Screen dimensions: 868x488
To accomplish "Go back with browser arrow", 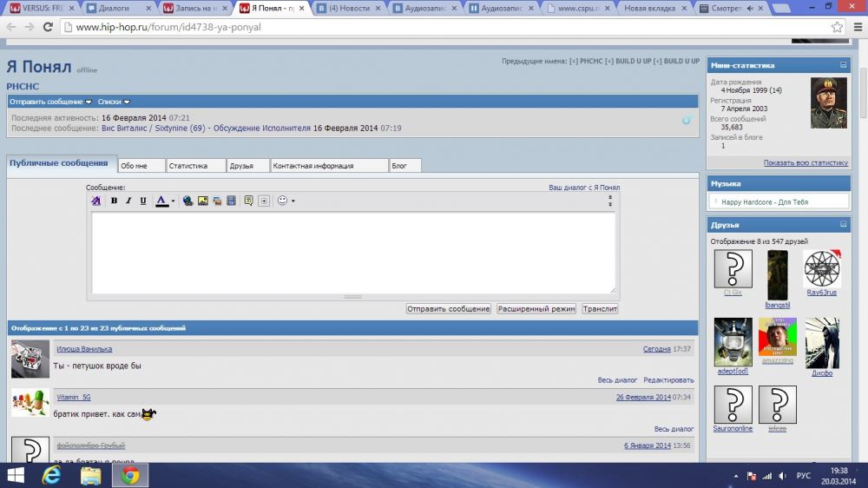I will pos(11,27).
